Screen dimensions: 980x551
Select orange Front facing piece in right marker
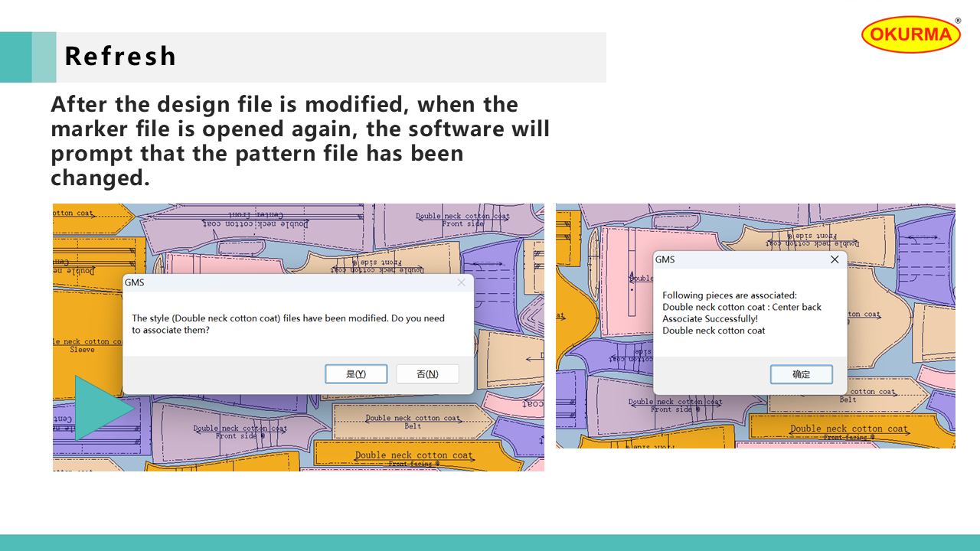coord(850,430)
